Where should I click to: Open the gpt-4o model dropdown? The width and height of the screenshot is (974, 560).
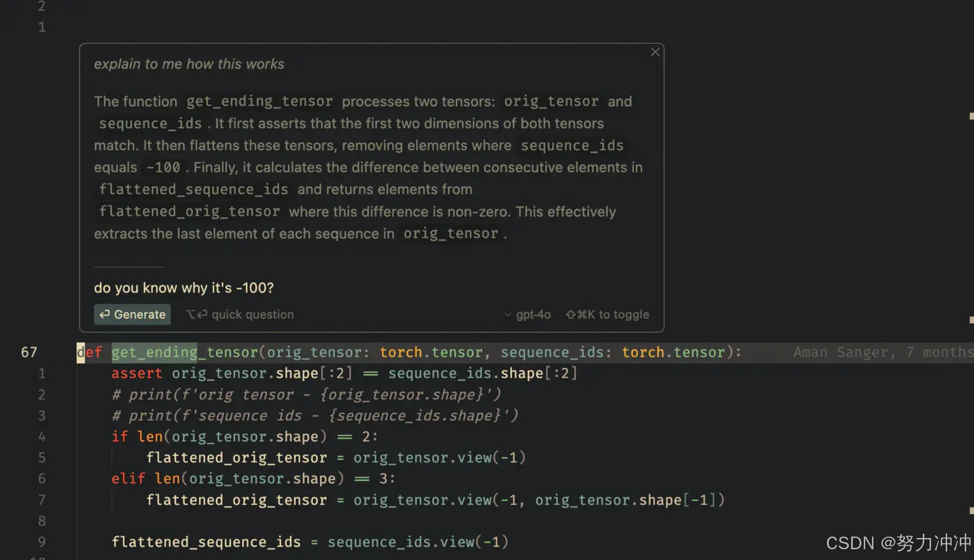point(528,315)
